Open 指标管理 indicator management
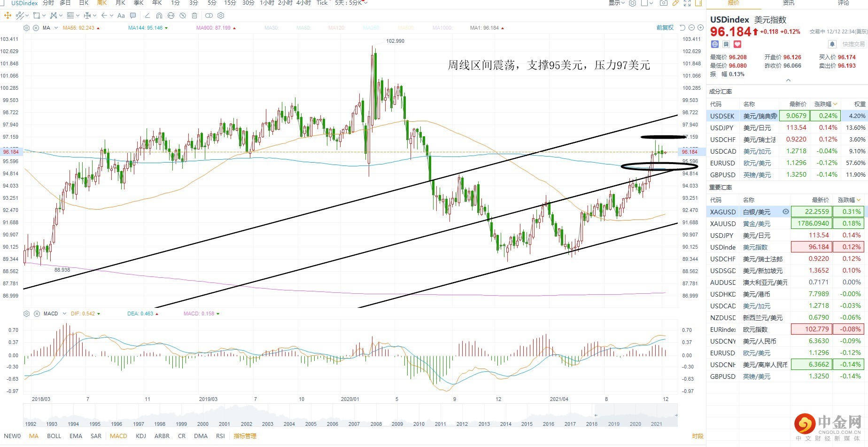This screenshot has width=868, height=447. (245, 436)
